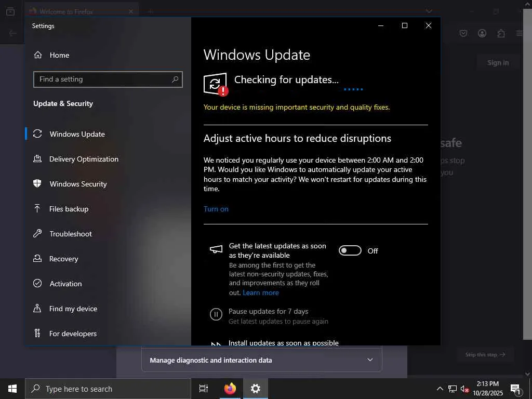Open Firefox hamburger menu
This screenshot has width=532, height=399.
tap(520, 33)
